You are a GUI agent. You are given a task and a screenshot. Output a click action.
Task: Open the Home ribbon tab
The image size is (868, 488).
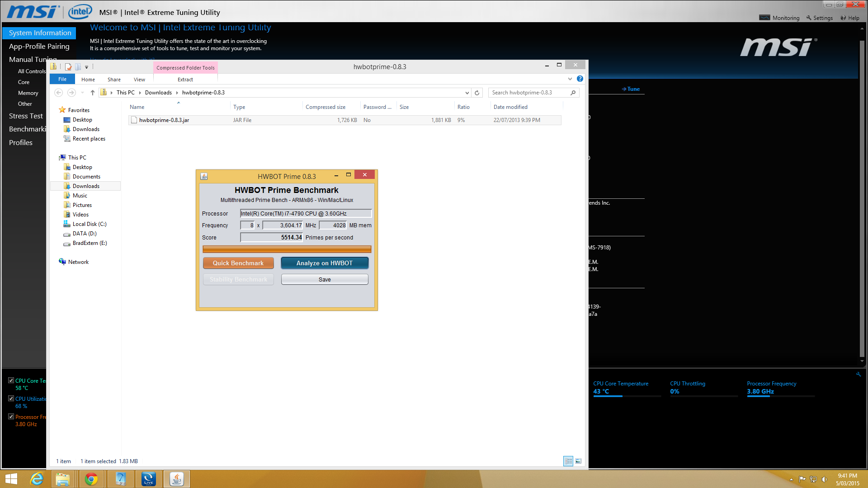88,80
